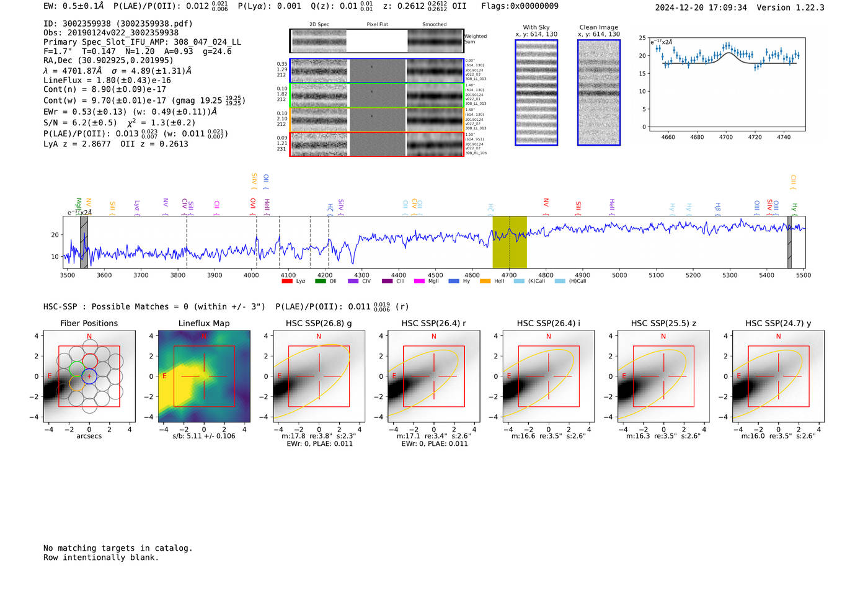Click the red-bordered fiber spectrum row

click(376, 144)
